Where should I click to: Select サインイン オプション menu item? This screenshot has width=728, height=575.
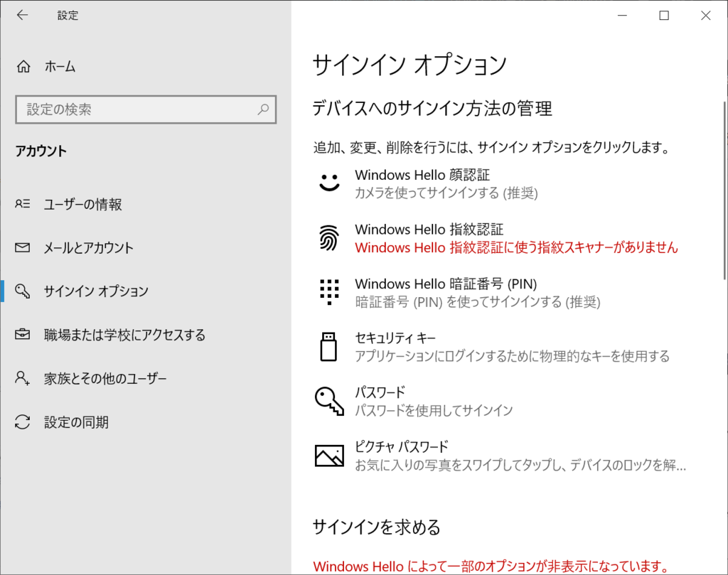[146, 291]
